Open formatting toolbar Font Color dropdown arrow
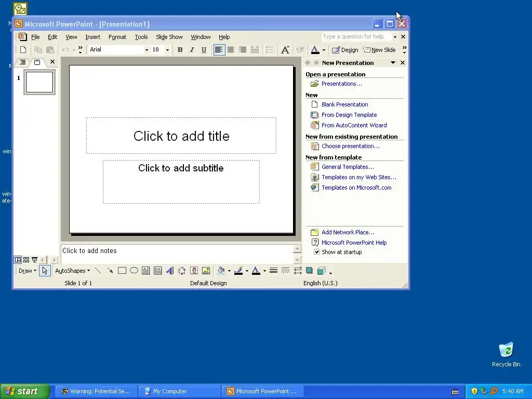Image resolution: width=532 pixels, height=399 pixels. click(x=324, y=50)
